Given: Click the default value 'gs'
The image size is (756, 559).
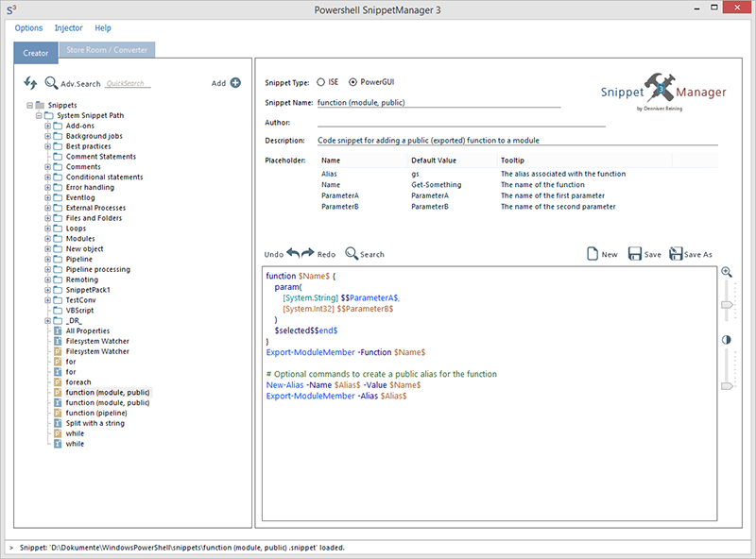Looking at the screenshot, I should pos(415,174).
